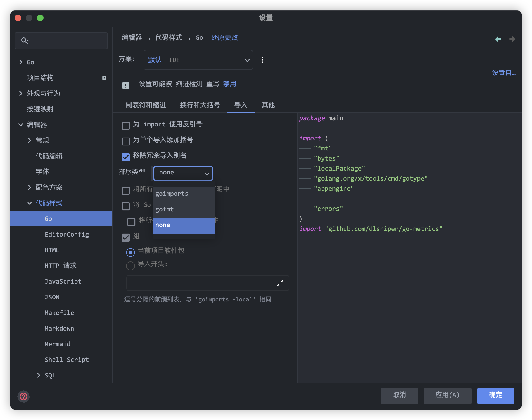Screen dimensions: 532x420
Task: Click the project badge icon beside 项目结构
Action: click(x=104, y=78)
